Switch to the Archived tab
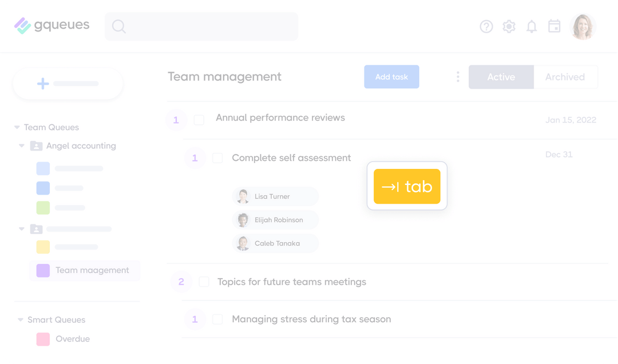The width and height of the screenshot is (618, 364). 565,77
